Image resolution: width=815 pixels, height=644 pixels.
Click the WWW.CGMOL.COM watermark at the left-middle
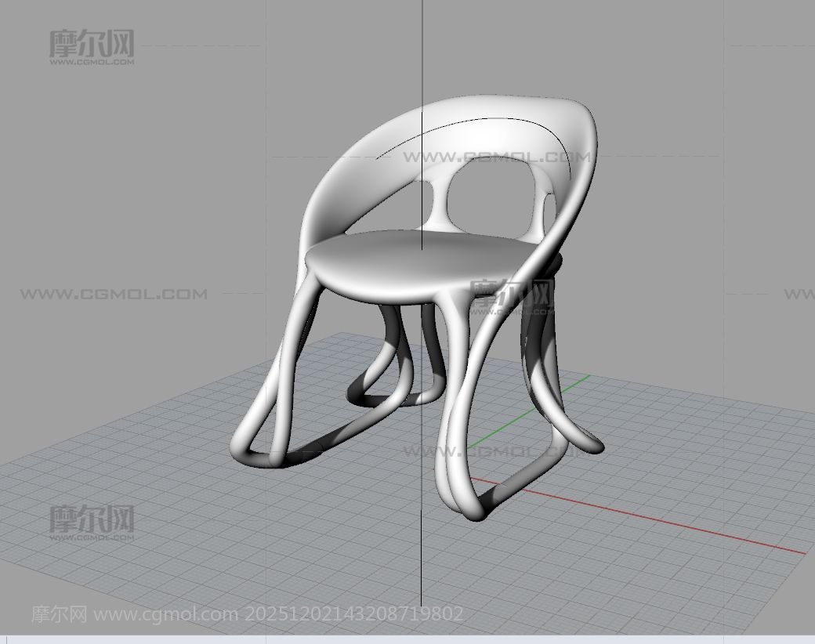click(x=114, y=295)
